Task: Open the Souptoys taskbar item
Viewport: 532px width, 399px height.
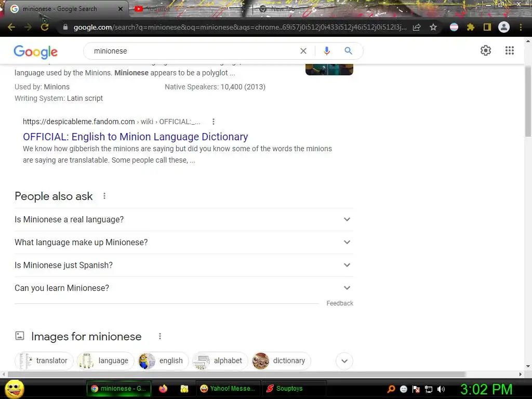Action: click(294, 389)
